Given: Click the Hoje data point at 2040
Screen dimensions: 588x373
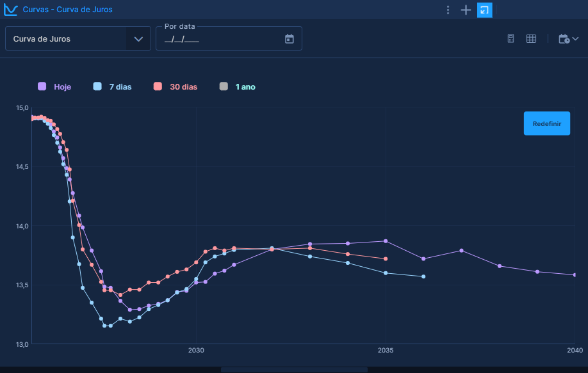Looking at the screenshot, I should click(x=575, y=274).
